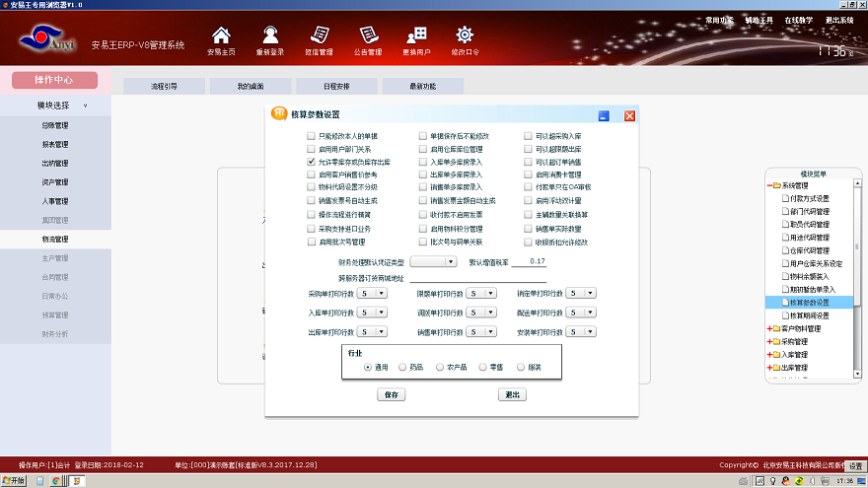Click the 开始 Start button
The width and height of the screenshot is (868, 488).
click(14, 481)
